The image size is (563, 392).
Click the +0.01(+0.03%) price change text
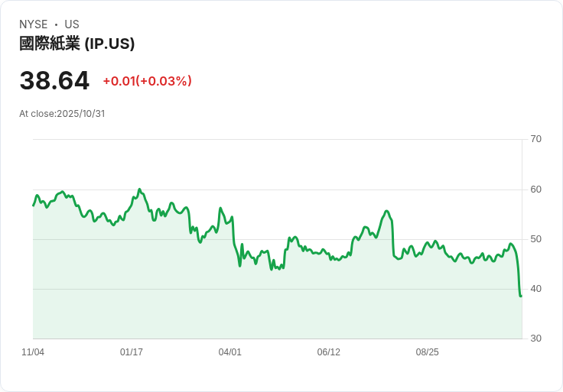[147, 81]
